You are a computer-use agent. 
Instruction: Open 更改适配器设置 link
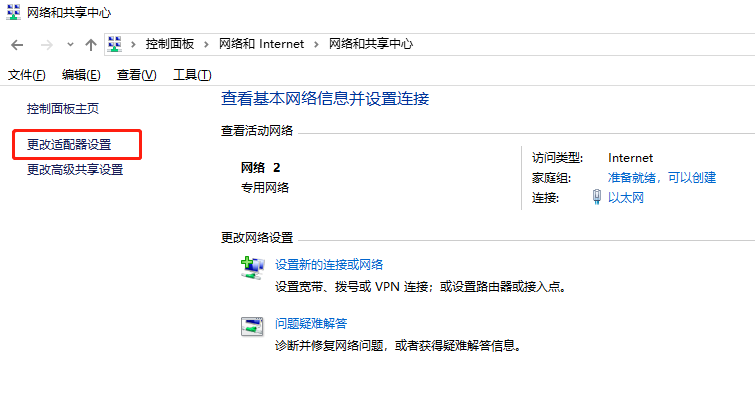[x=69, y=144]
